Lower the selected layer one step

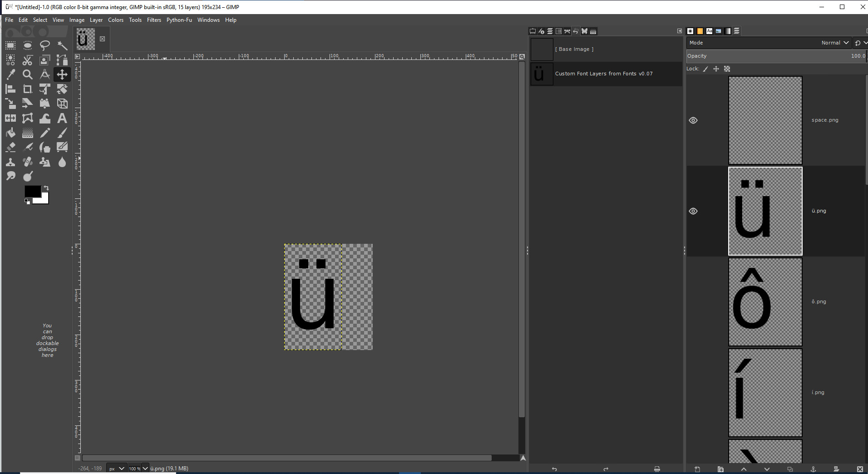click(x=767, y=469)
